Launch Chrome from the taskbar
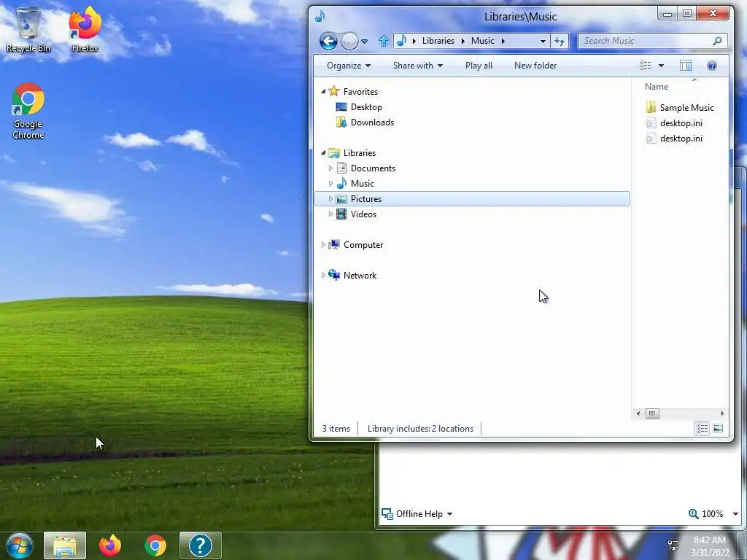 [155, 545]
